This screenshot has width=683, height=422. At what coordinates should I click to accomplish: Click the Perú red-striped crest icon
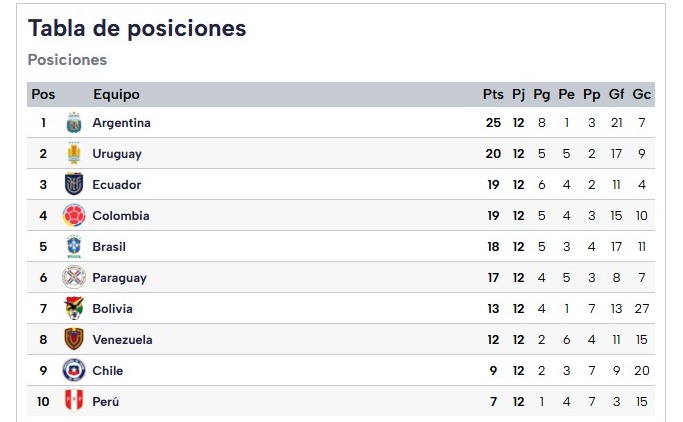(x=74, y=401)
